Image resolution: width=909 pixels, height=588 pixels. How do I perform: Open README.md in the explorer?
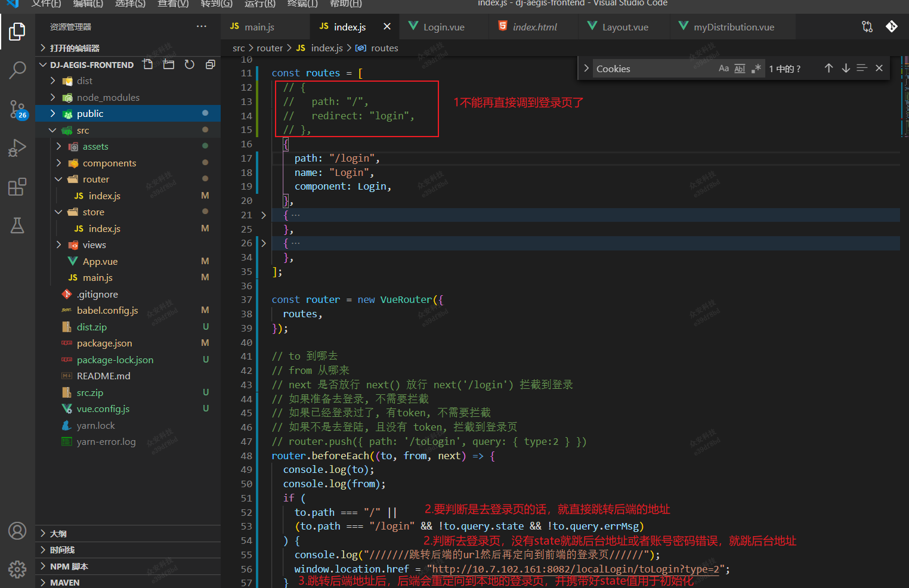(x=128, y=376)
